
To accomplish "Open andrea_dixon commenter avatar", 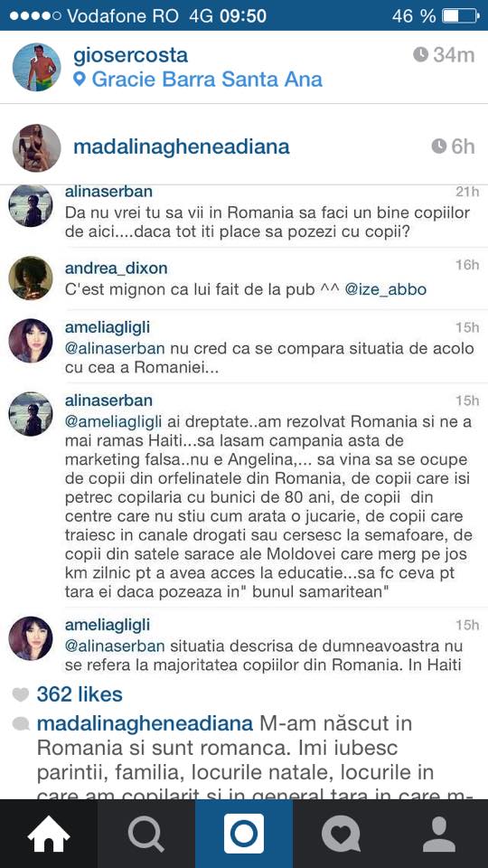I will (x=31, y=278).
